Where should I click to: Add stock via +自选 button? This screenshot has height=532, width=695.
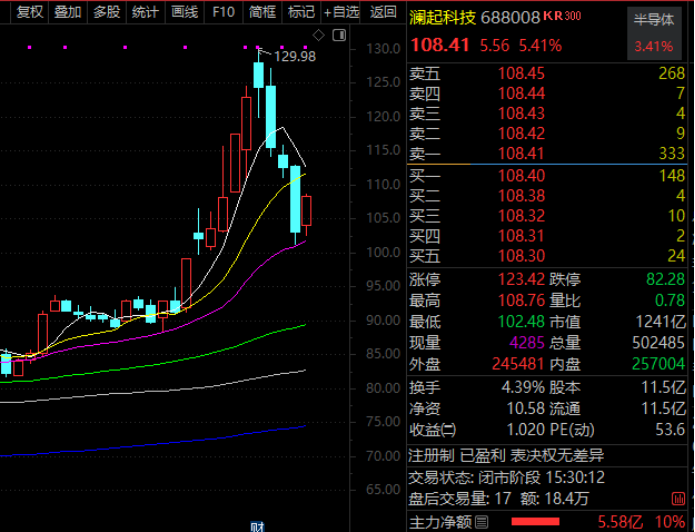[x=340, y=12]
